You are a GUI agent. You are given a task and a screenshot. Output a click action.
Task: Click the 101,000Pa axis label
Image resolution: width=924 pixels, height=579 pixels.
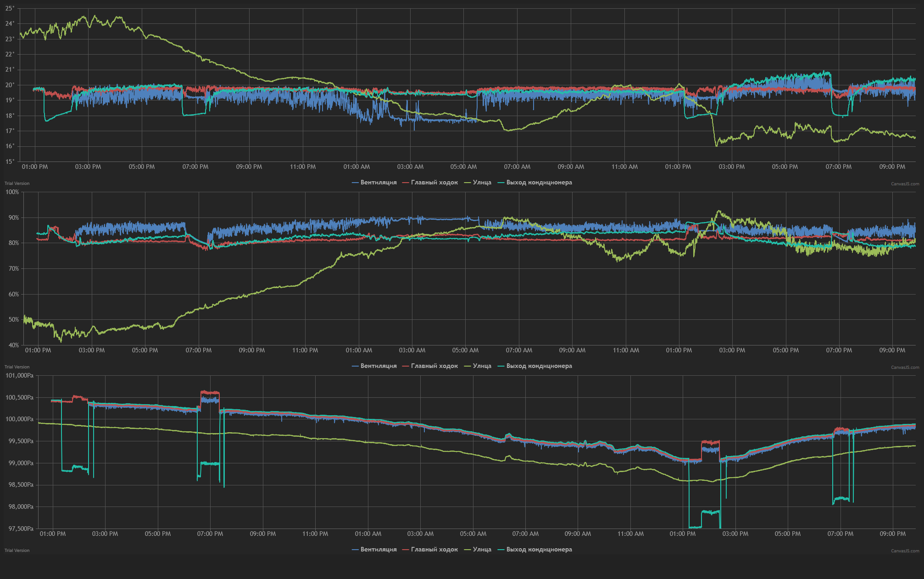[19, 375]
